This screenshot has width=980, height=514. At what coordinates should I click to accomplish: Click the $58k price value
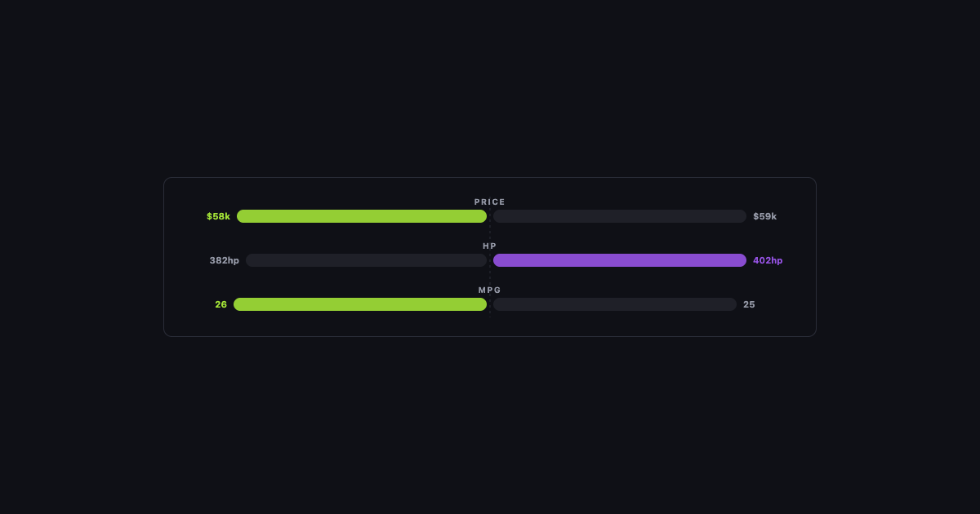(x=218, y=216)
